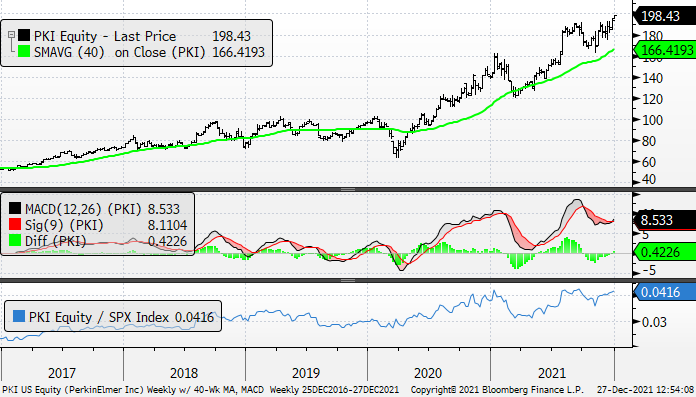696x397 pixels.
Task: Click the 40 price axis label
Action: pos(649,179)
